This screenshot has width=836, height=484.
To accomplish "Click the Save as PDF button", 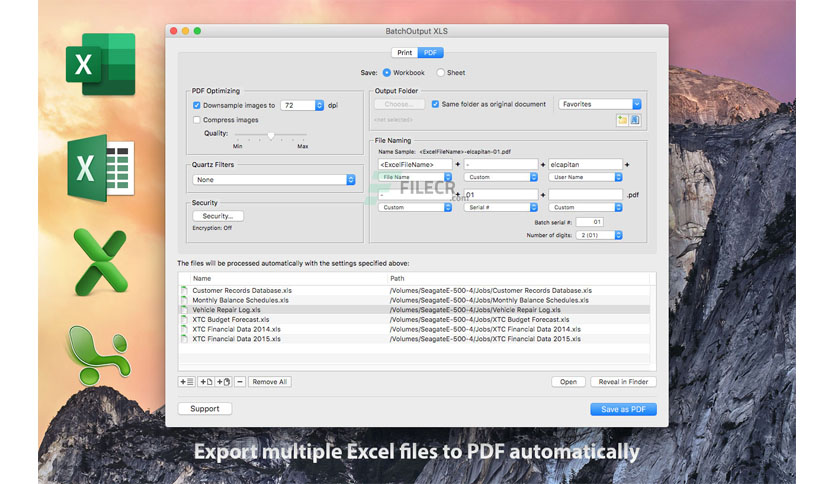I will coord(623,409).
